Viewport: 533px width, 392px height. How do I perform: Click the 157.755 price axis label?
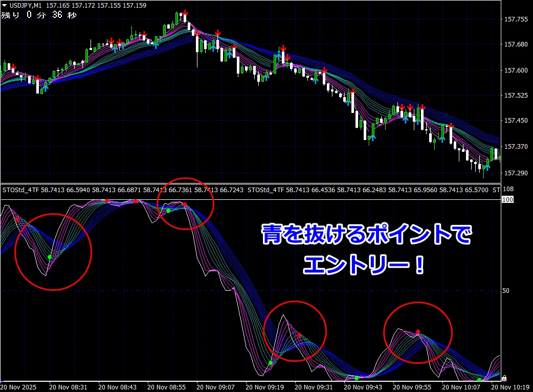click(516, 19)
